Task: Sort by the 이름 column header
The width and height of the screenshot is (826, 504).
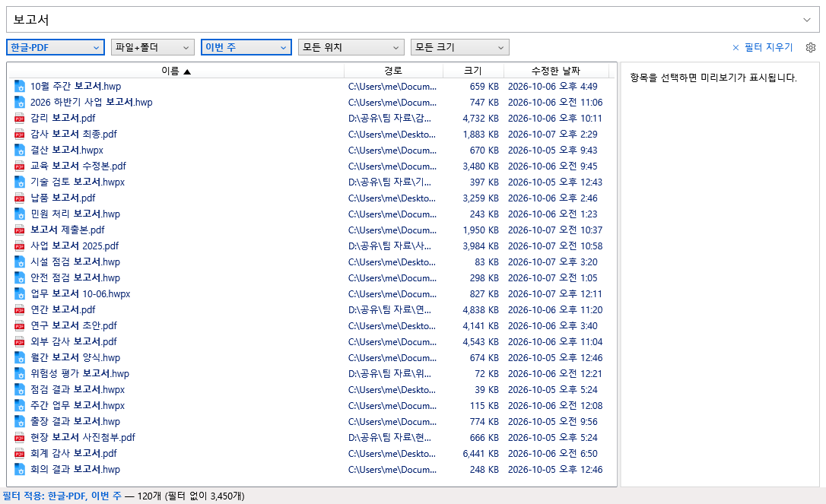Action: [x=176, y=71]
